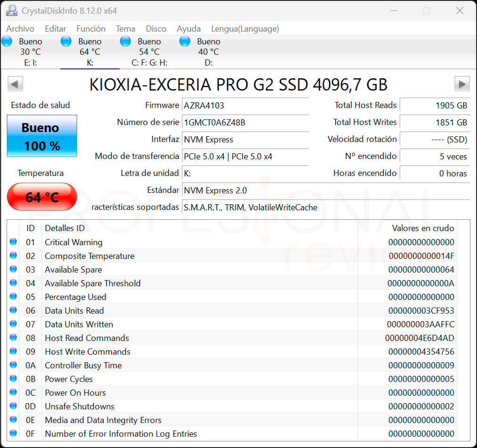Click the blue status orb for the E: I: disk
The height and width of the screenshot is (448, 477).
[x=7, y=41]
